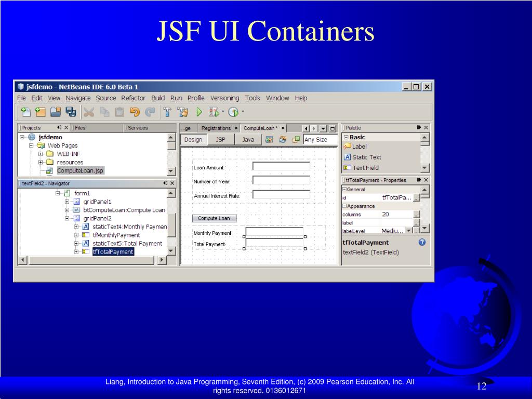
Task: Click the Debug Main Project icon
Action: click(214, 112)
